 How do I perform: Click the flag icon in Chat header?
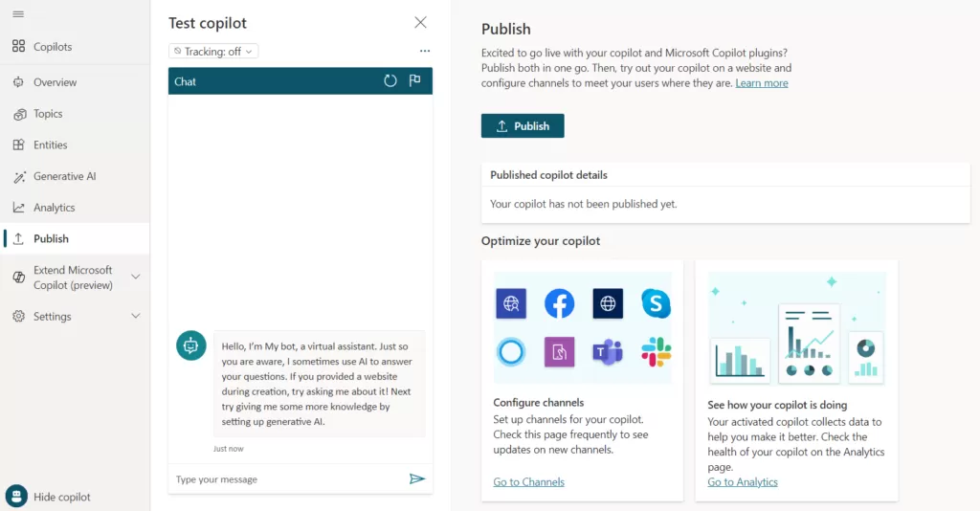click(415, 81)
